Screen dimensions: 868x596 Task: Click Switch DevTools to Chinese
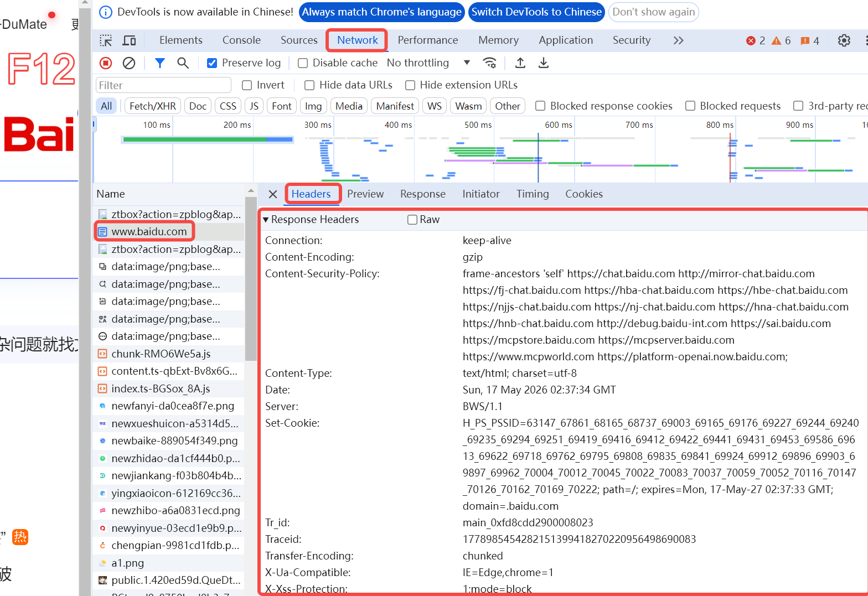(x=536, y=12)
